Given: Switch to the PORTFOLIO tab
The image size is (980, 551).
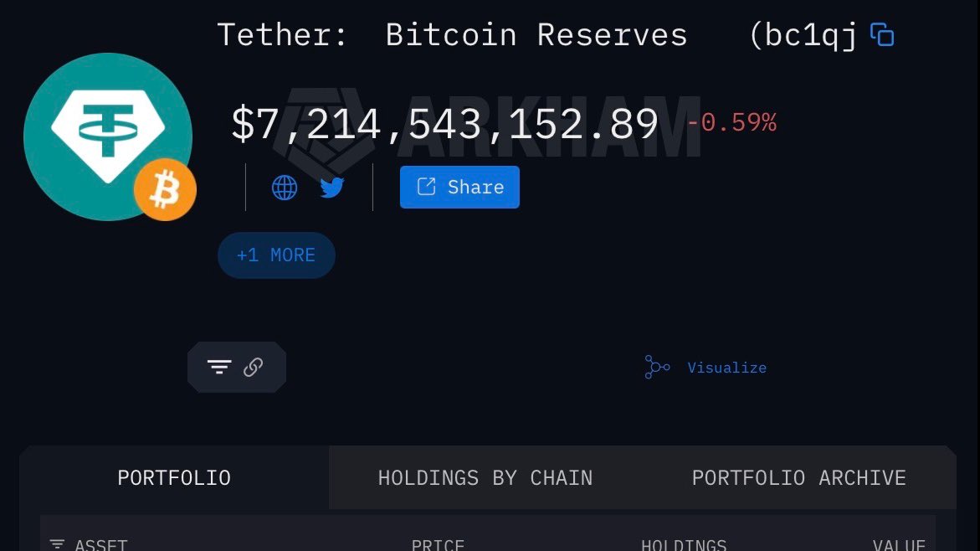Looking at the screenshot, I should pyautogui.click(x=174, y=478).
